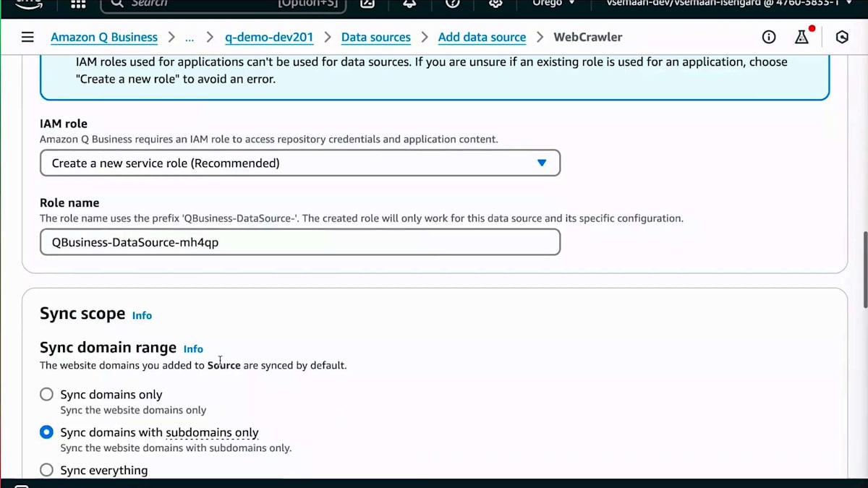
Task: Open the region selector in the top bar
Action: 553,4
